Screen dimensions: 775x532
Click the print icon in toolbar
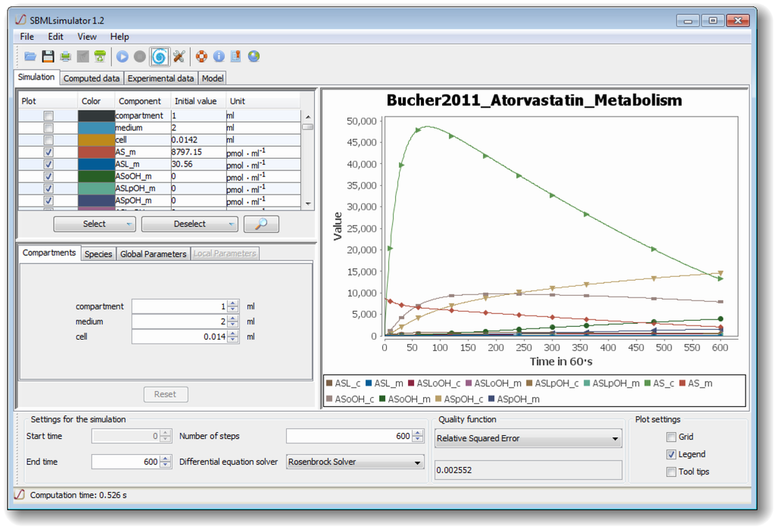coord(66,56)
